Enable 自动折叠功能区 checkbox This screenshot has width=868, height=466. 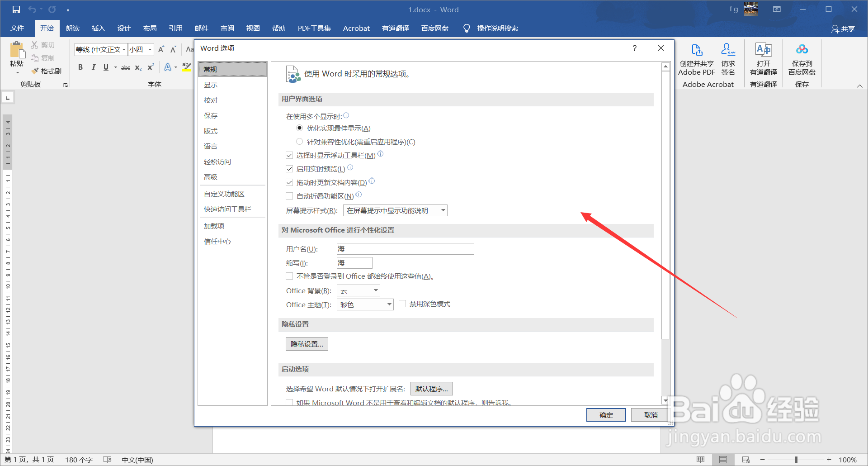289,195
